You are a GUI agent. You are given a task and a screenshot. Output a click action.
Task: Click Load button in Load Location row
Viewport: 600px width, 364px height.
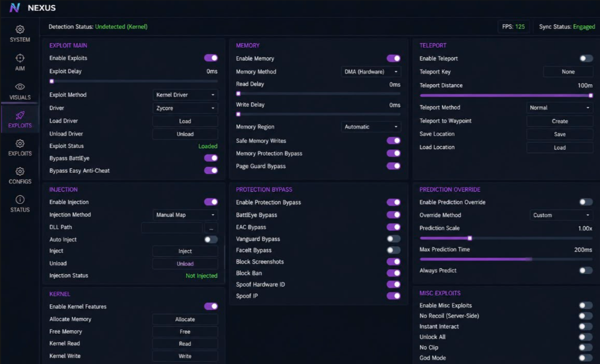click(x=560, y=148)
